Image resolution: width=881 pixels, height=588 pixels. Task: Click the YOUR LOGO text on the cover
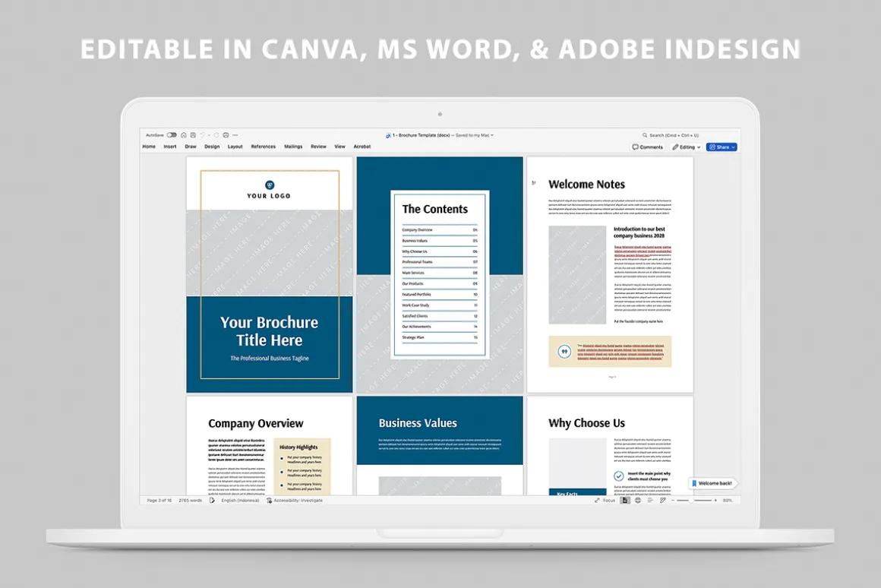coord(269,196)
